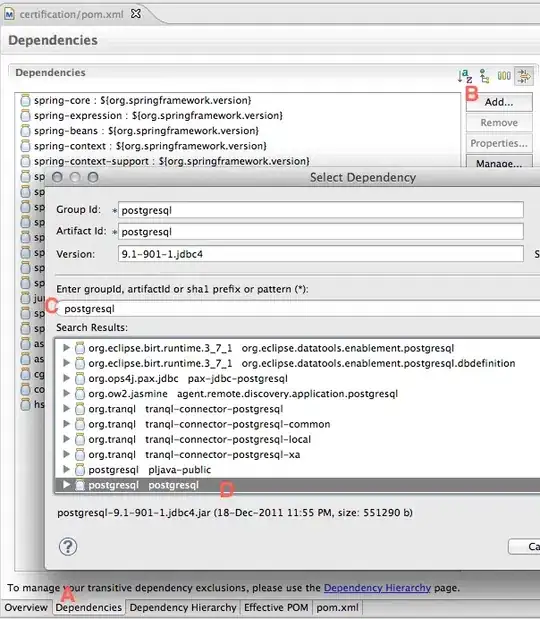Open the Effective POM tab

pos(276,607)
